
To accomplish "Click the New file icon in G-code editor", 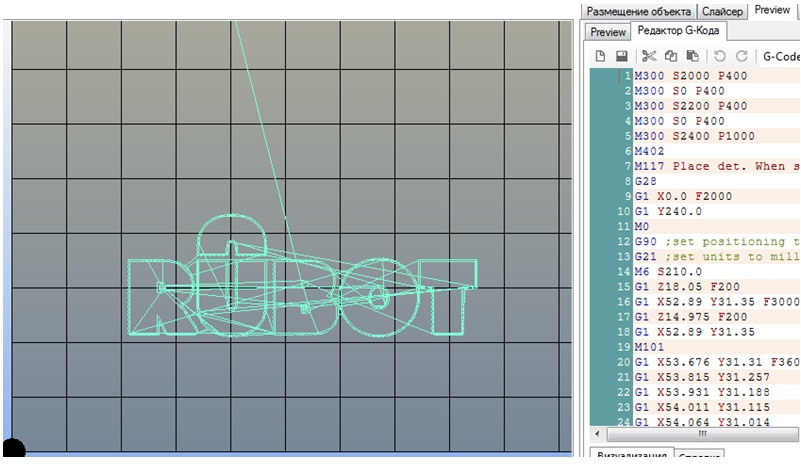I will pyautogui.click(x=600, y=56).
